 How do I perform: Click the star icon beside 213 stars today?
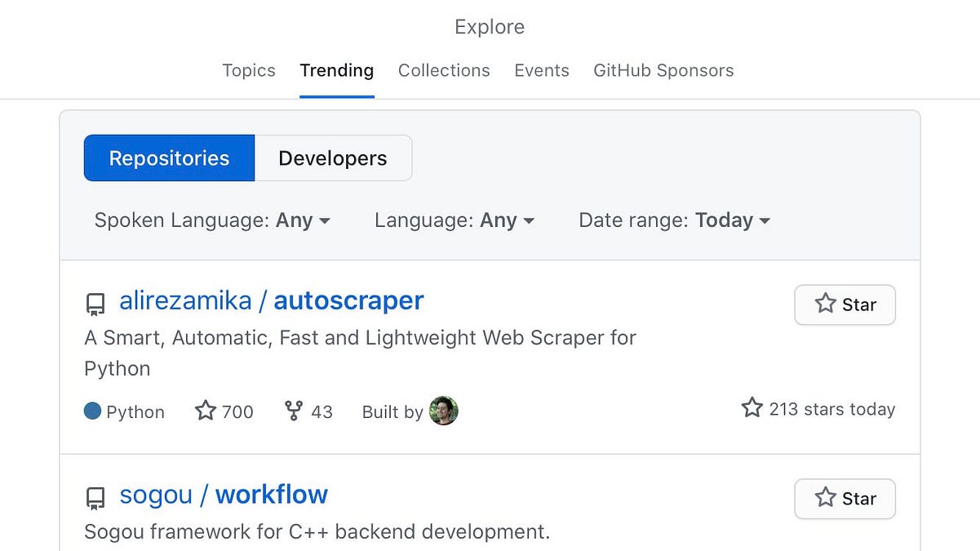click(x=751, y=408)
